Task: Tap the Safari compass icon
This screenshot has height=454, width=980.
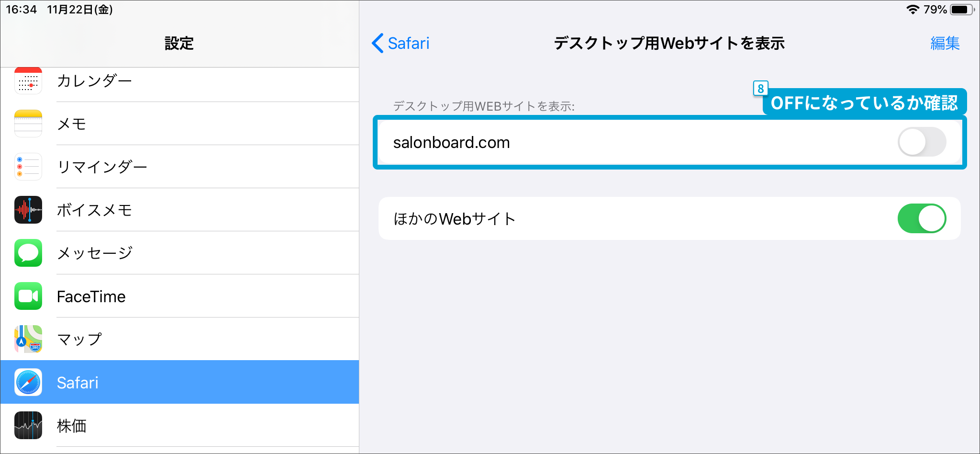Action: point(28,382)
